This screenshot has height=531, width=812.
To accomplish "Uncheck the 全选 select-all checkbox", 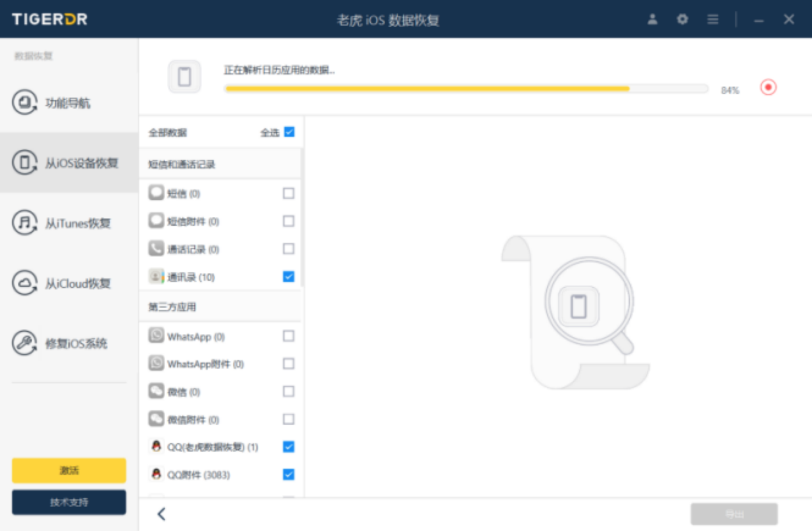I will click(x=289, y=132).
